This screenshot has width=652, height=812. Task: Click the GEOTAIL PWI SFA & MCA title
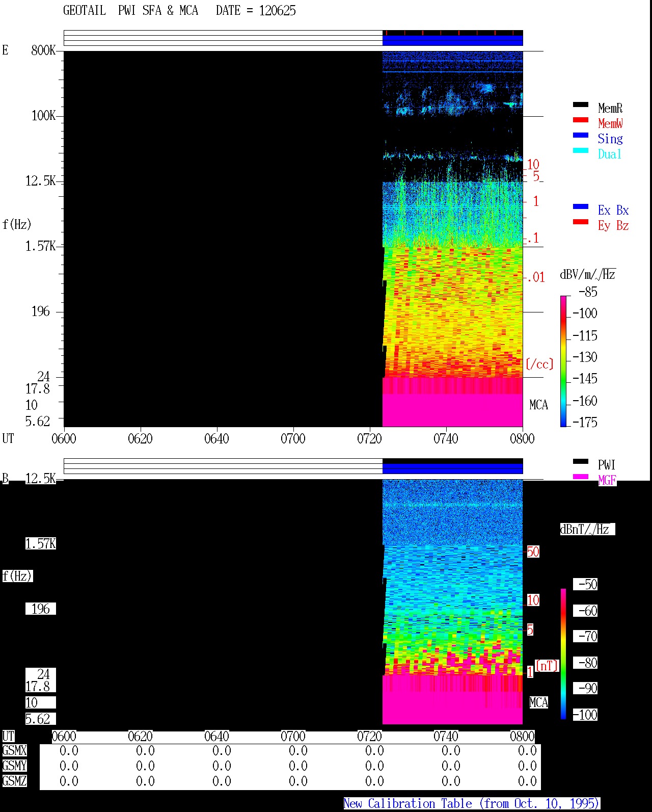point(130,11)
